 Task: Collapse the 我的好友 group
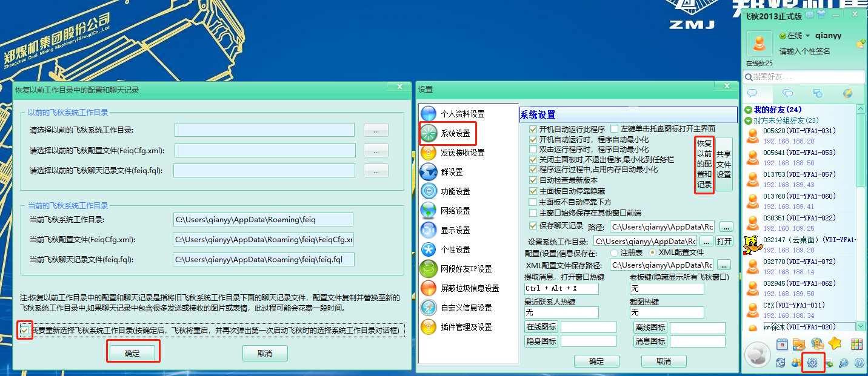point(749,110)
